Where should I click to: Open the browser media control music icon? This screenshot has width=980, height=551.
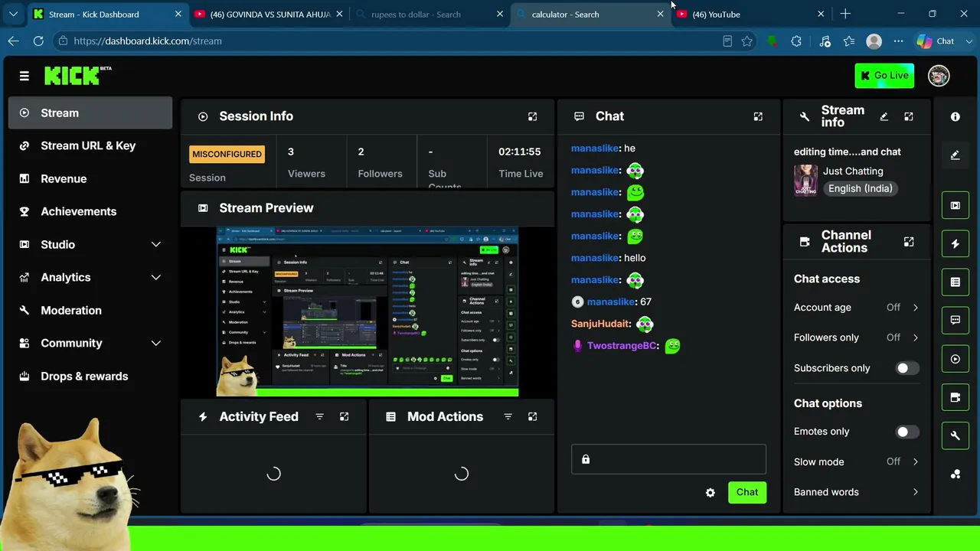[825, 41]
